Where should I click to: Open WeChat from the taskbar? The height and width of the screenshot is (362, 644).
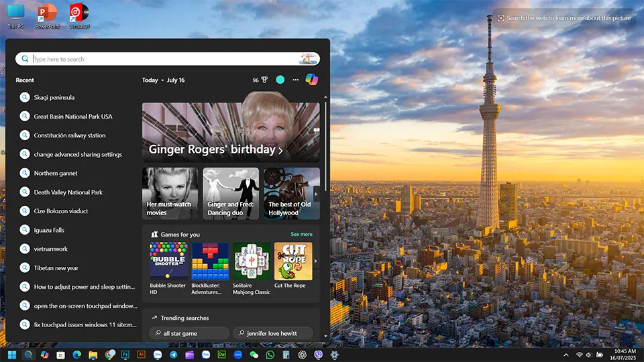coord(254,355)
